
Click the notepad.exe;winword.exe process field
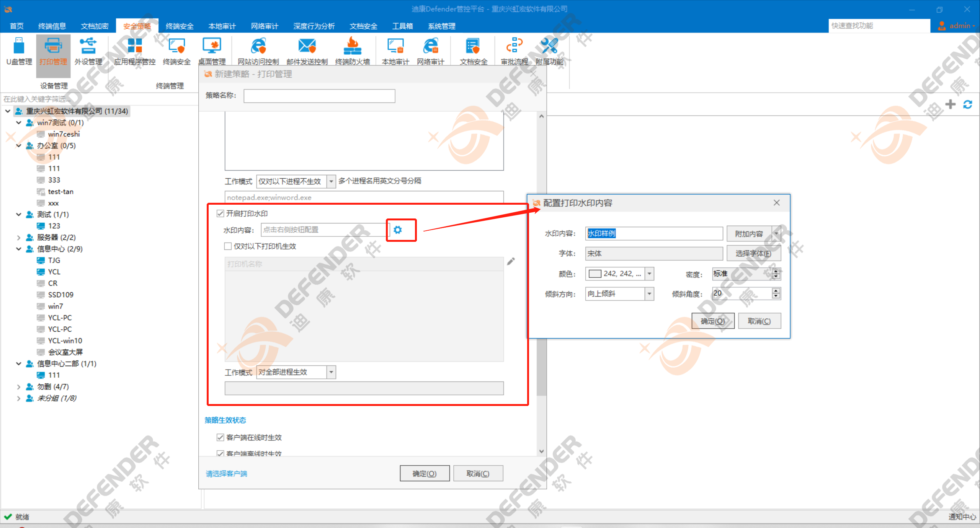click(364, 197)
